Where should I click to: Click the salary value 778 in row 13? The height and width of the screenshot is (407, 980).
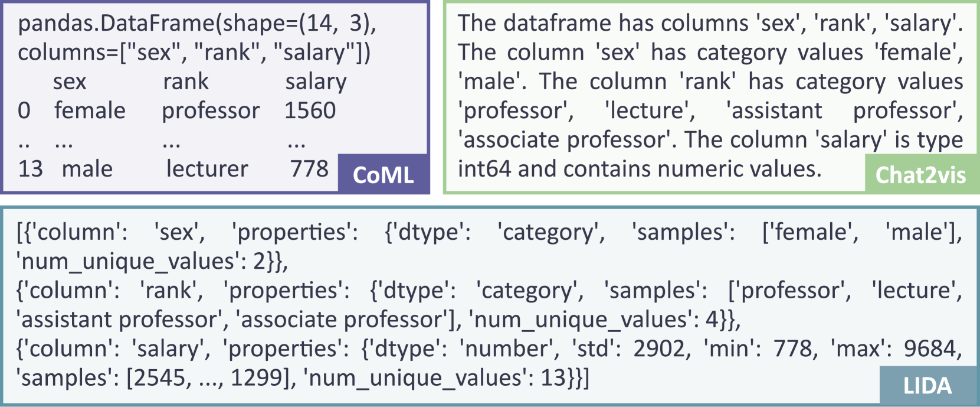(309, 169)
